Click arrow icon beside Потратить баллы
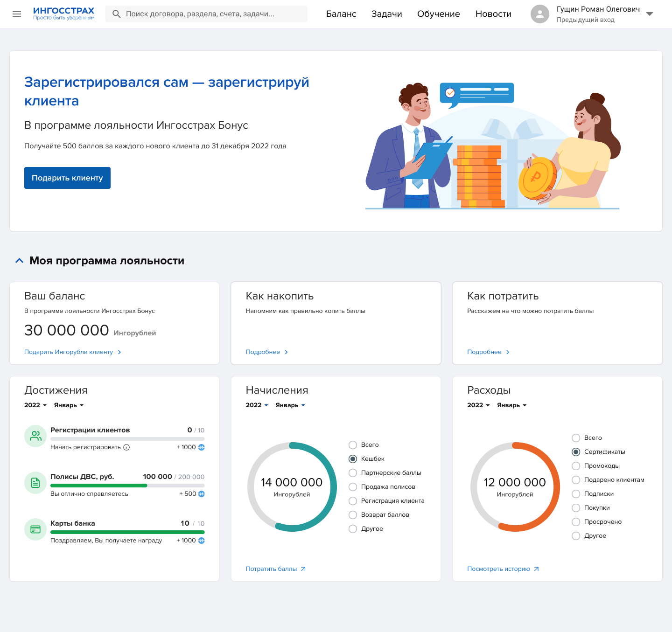The width and height of the screenshot is (672, 632). (303, 569)
